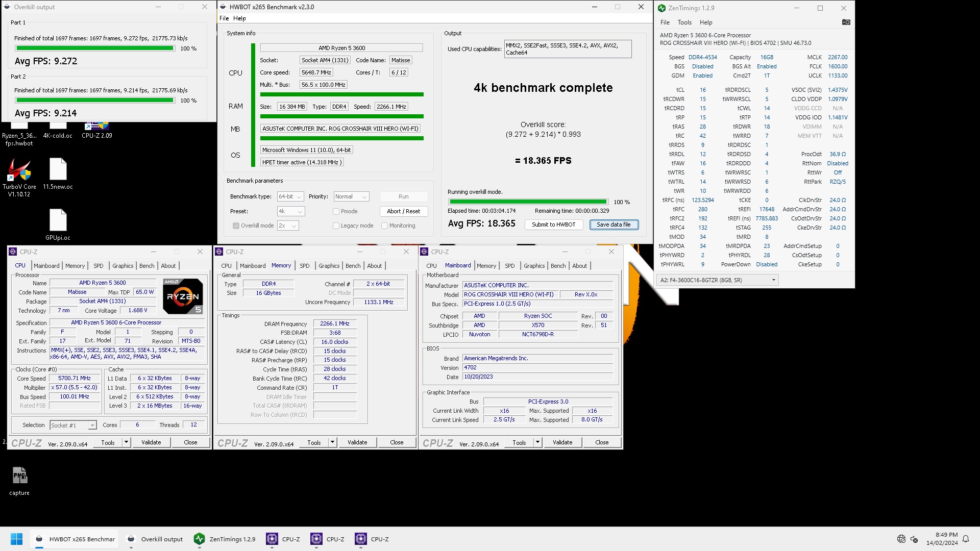The height and width of the screenshot is (551, 980).
Task: Click the network globe tray icon
Action: point(901,539)
